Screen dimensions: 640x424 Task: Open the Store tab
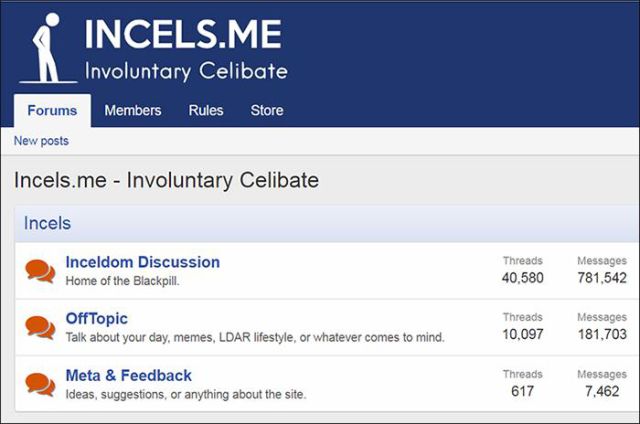(x=267, y=111)
